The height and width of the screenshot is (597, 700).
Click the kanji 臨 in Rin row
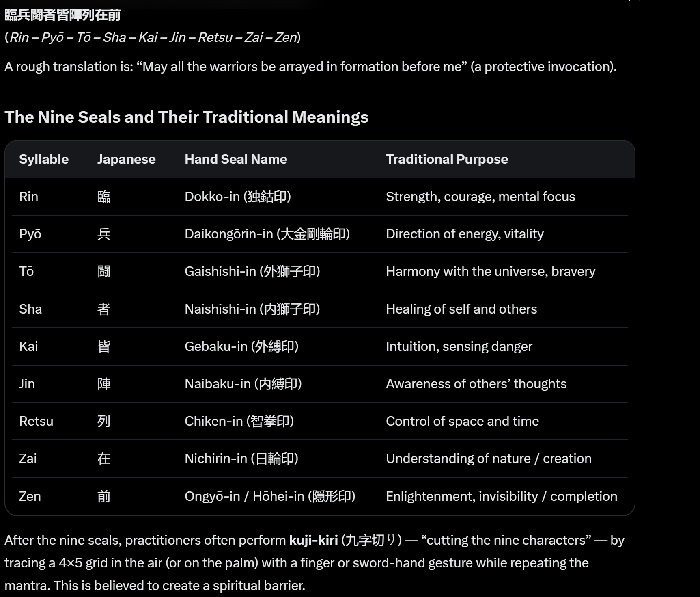(104, 197)
